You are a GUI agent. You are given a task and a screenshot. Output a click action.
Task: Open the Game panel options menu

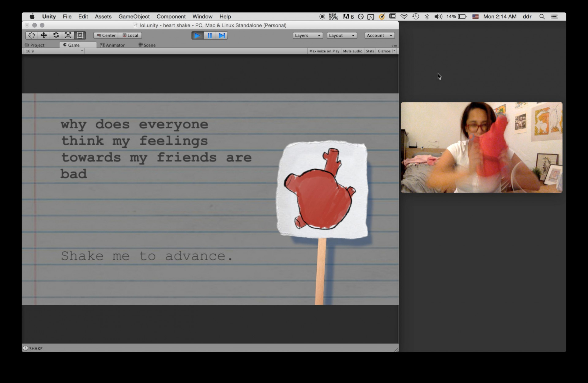(x=394, y=46)
